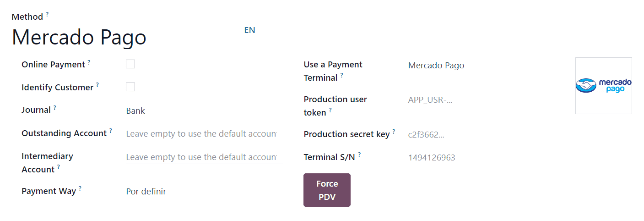Open the Outstanding Account selection field
The width and height of the screenshot is (644, 221).
(201, 134)
